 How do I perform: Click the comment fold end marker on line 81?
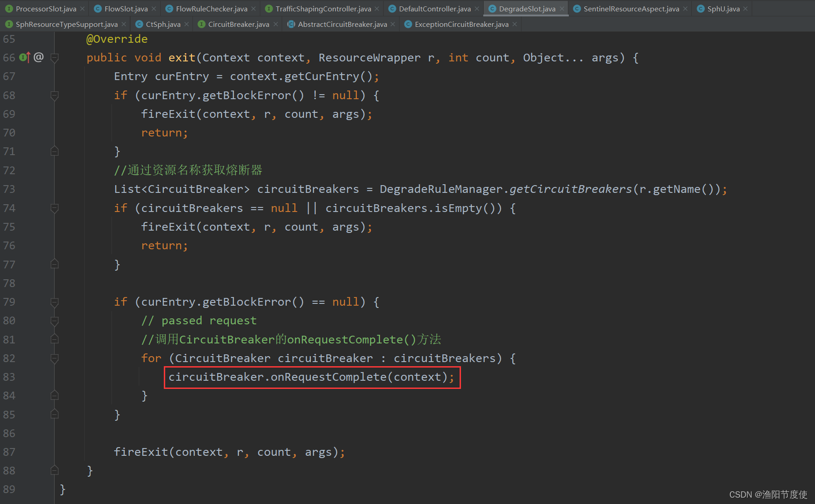(x=55, y=339)
